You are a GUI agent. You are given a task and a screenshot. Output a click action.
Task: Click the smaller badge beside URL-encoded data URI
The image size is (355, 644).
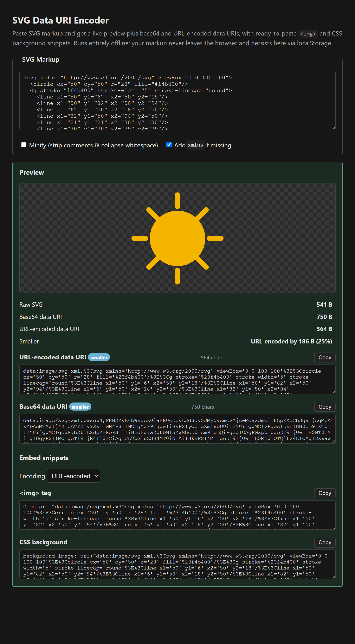pos(99,358)
